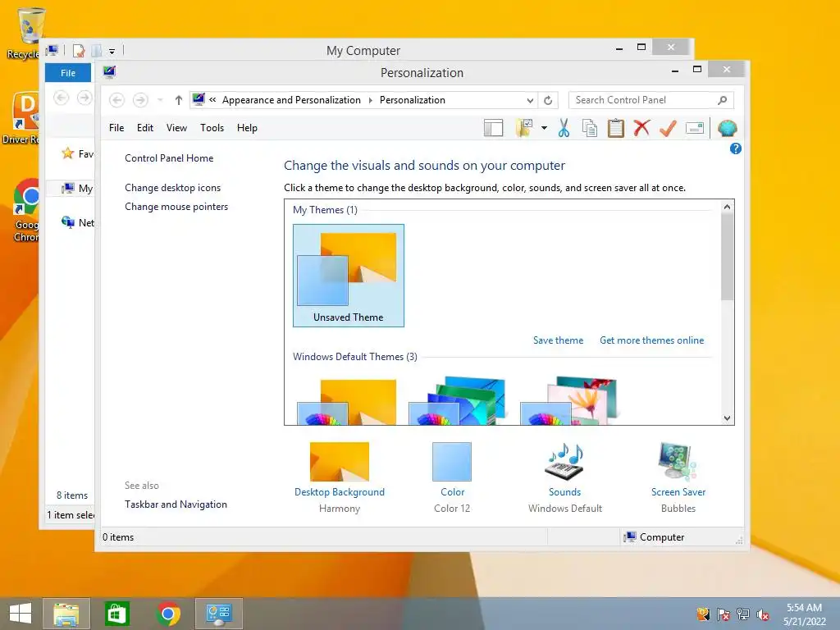Open Control Panel Home link
The height and width of the screenshot is (630, 840).
pos(169,158)
